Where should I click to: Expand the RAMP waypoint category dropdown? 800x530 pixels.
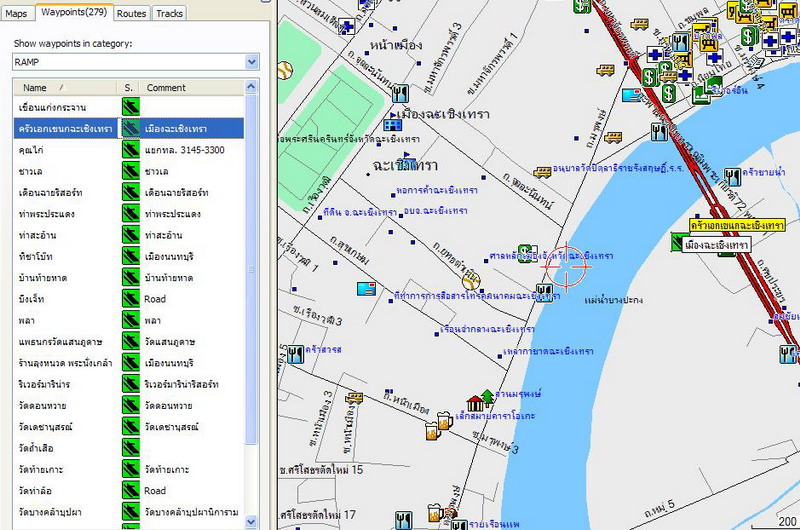click(251, 62)
